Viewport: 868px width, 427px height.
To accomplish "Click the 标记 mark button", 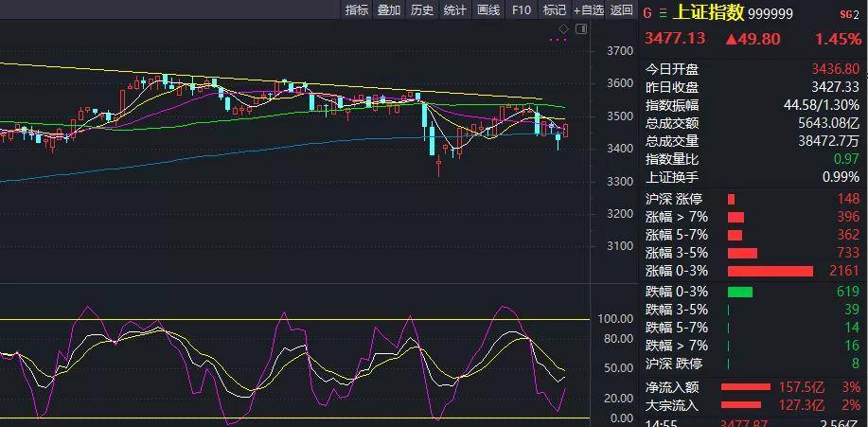I will pyautogui.click(x=554, y=10).
